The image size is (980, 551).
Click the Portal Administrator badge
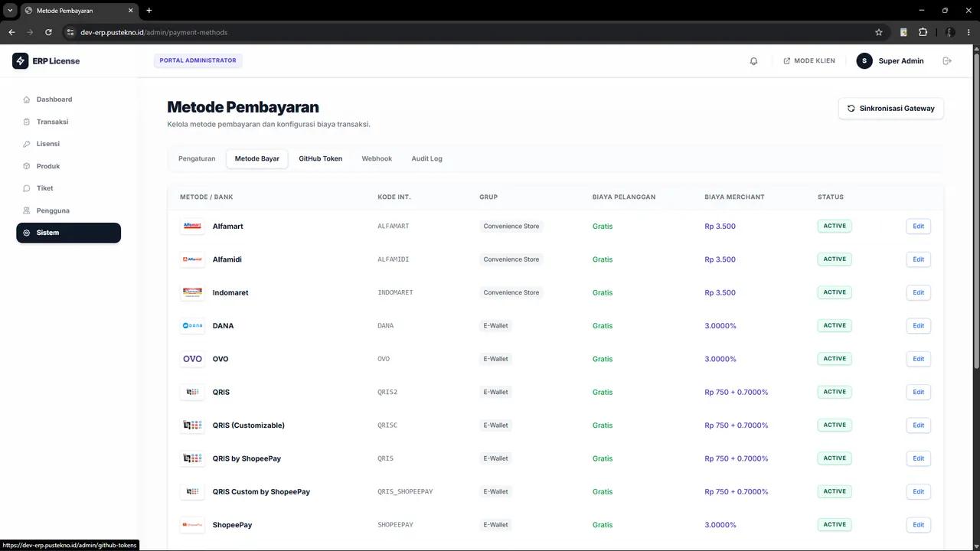pos(198,60)
